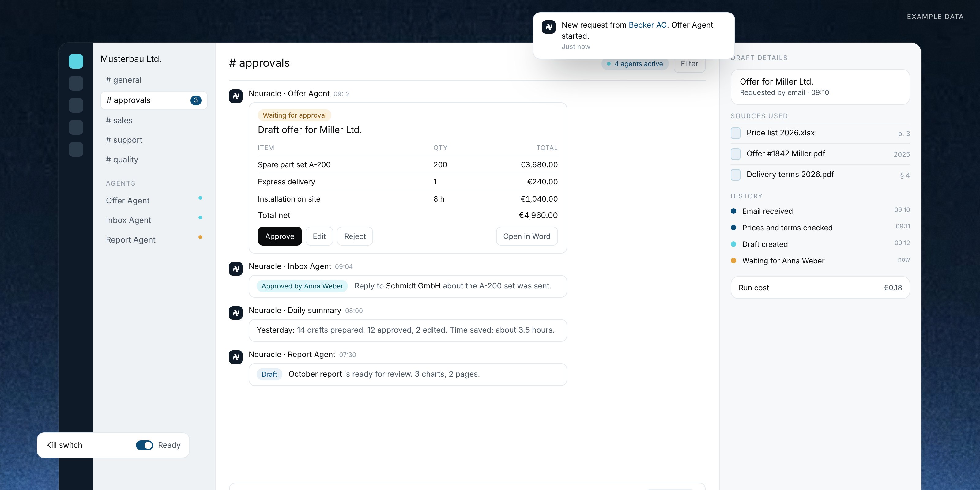Open the # approvals channel

(154, 100)
